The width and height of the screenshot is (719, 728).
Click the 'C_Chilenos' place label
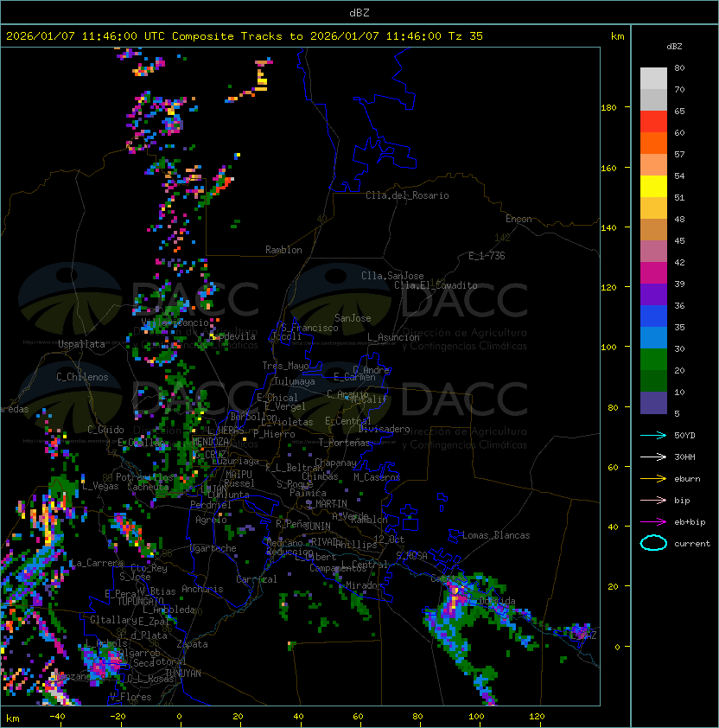pyautogui.click(x=82, y=377)
